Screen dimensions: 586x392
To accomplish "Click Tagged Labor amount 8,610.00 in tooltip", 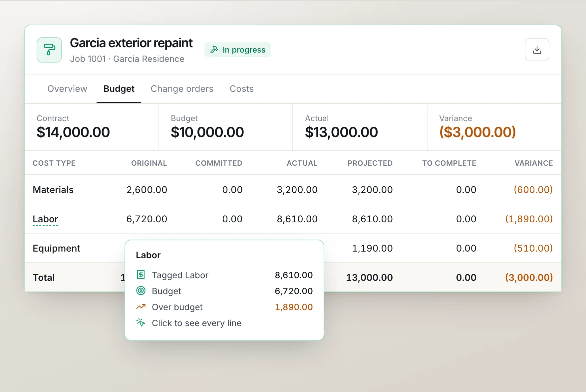I will 294,275.
